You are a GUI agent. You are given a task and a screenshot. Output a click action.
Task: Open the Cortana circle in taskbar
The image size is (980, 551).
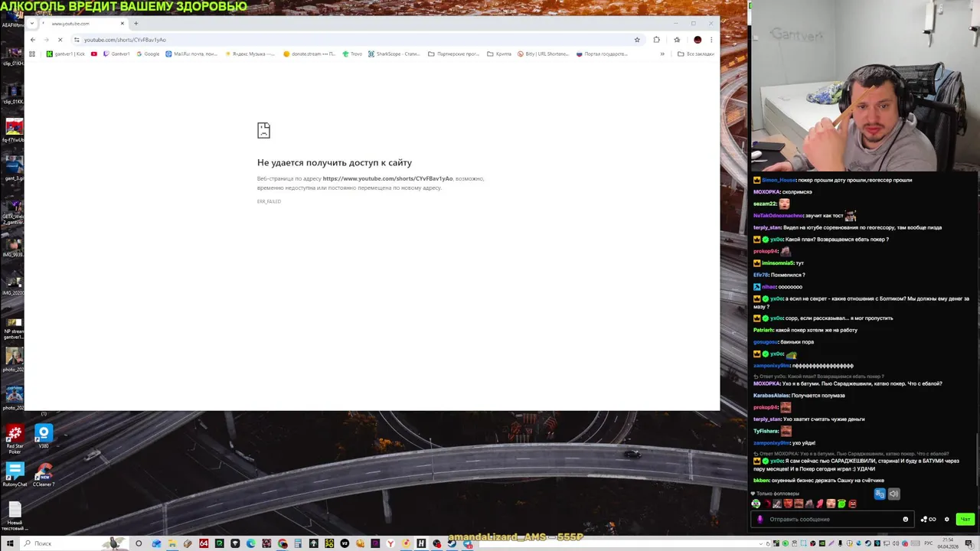point(139,543)
